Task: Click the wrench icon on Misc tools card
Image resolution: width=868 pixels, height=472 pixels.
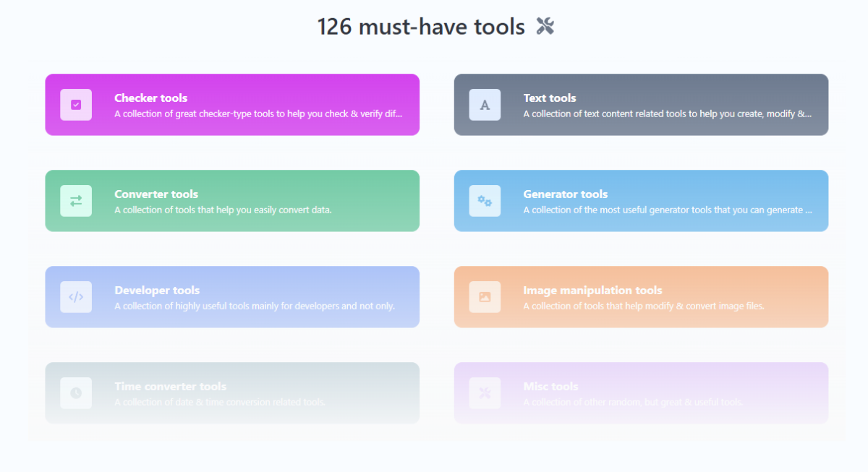Action: coord(485,393)
